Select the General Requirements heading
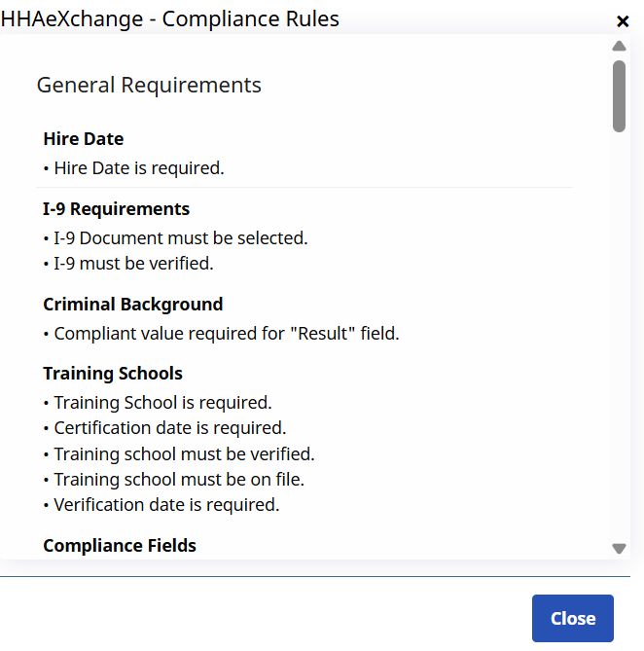 (x=149, y=85)
